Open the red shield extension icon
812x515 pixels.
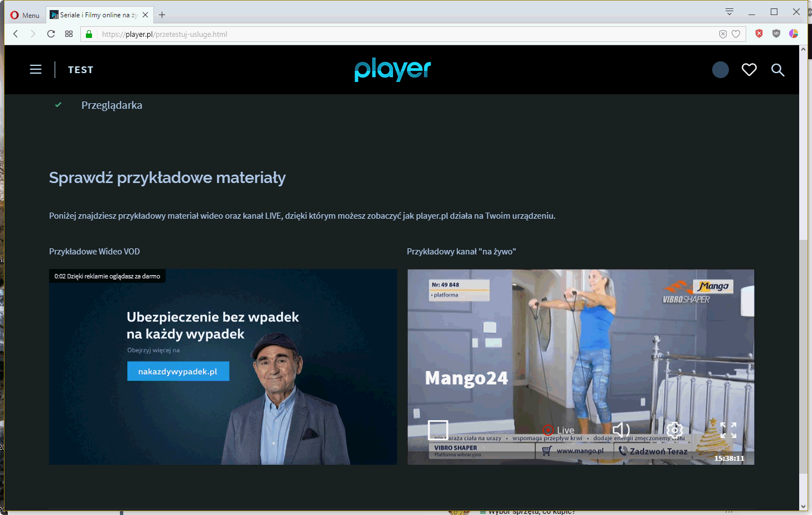click(759, 33)
